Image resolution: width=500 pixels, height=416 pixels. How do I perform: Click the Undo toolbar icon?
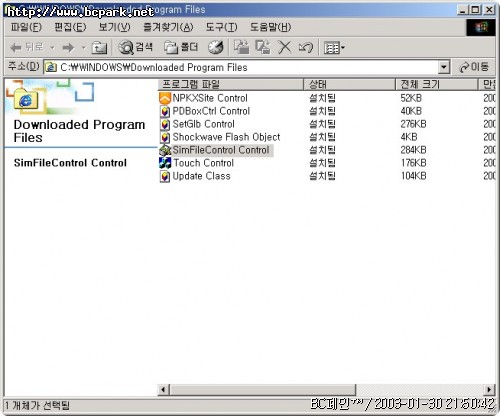(306, 48)
